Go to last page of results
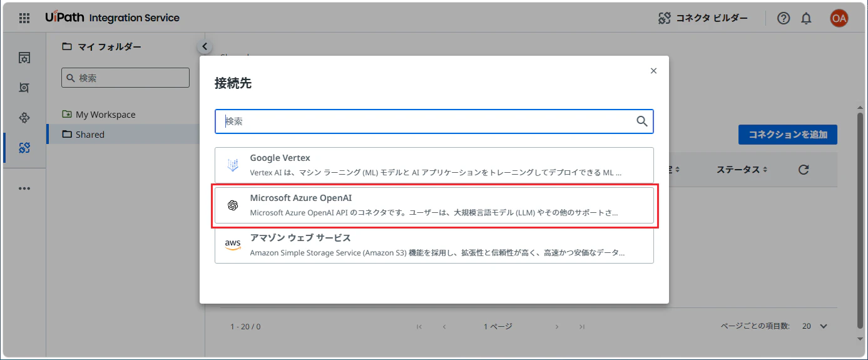 point(582,326)
